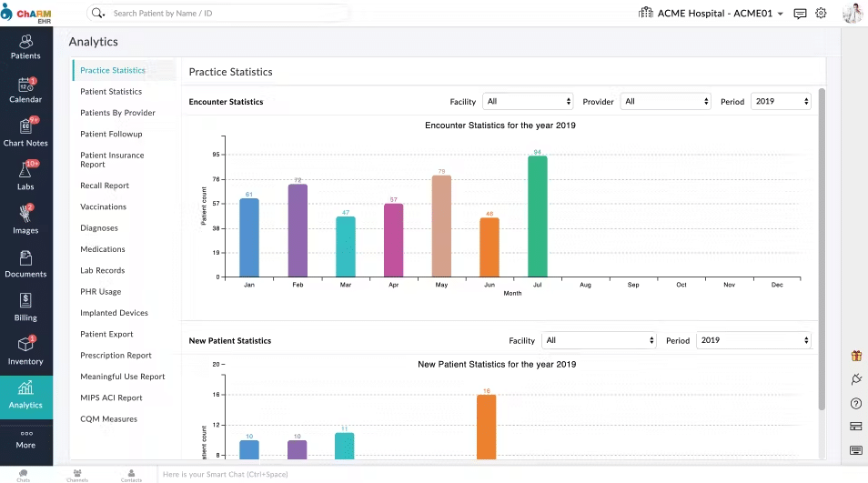Click the vertical scrollbar of statistics panel
Viewport: 868px width, 483px height.
point(823,249)
